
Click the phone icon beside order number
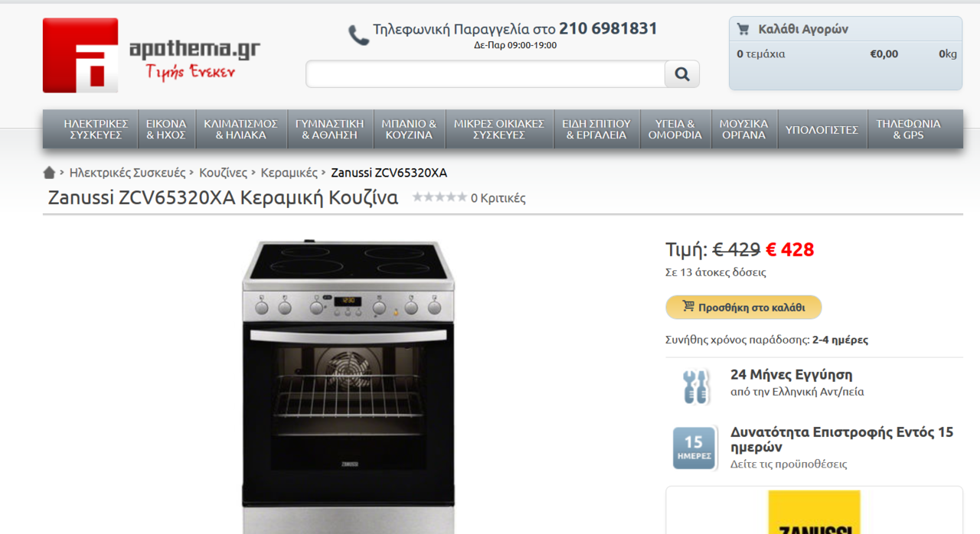point(358,35)
